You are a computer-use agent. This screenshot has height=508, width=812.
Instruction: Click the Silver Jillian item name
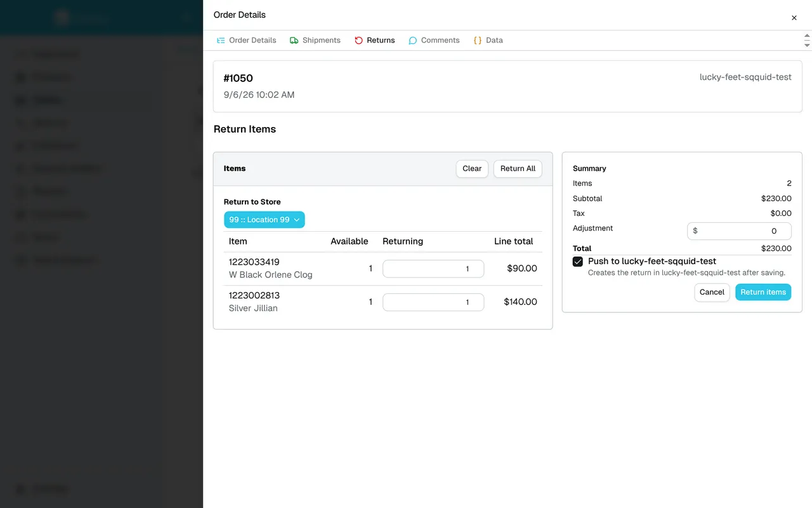253,308
